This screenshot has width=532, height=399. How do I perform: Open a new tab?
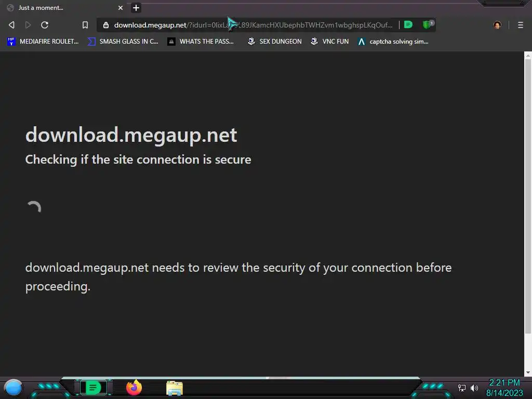tap(136, 8)
